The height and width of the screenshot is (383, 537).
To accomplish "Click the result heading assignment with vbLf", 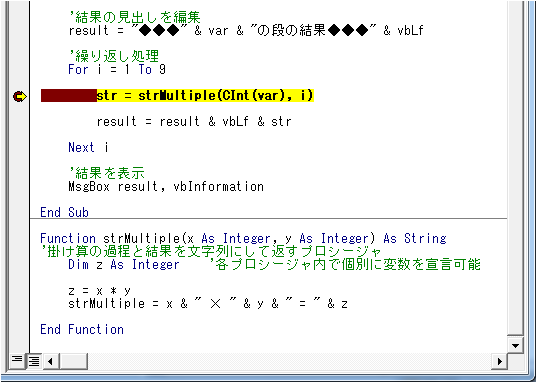I will pyautogui.click(x=246, y=30).
